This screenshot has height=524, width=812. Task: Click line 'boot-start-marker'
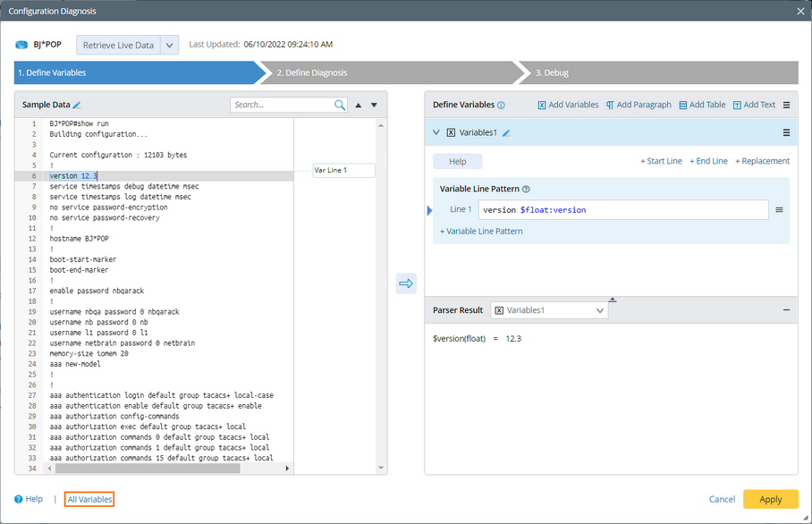coord(83,259)
